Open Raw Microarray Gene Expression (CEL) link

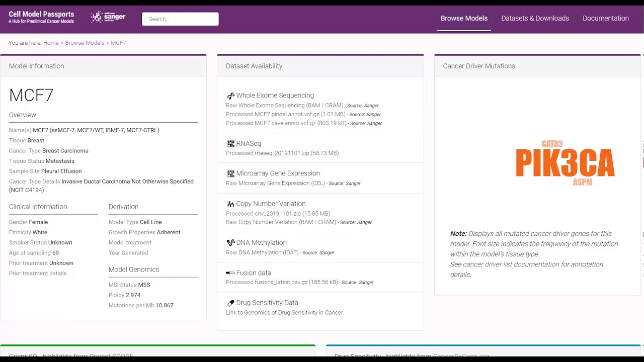[x=276, y=183]
